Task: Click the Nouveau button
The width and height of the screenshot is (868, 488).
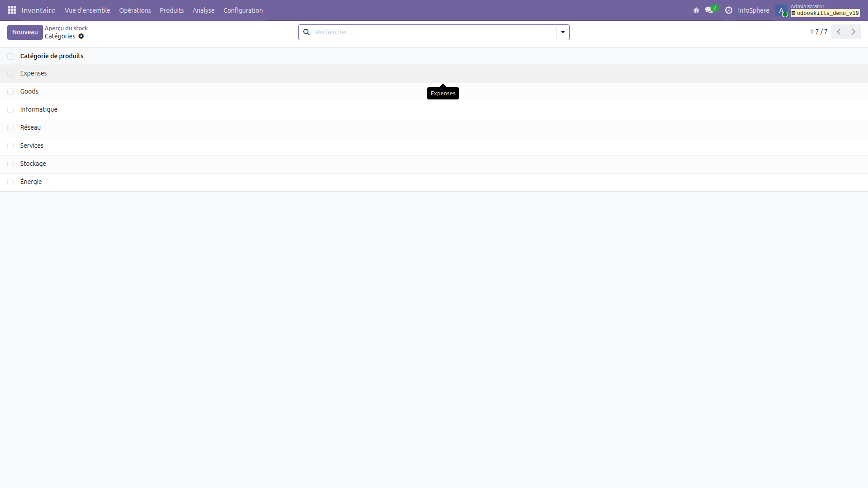Action: coord(25,32)
